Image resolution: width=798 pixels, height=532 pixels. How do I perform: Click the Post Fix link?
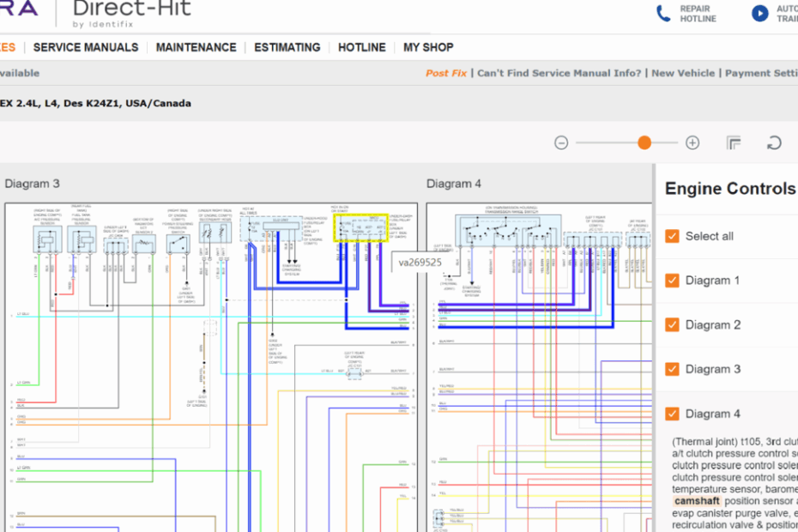coord(446,73)
